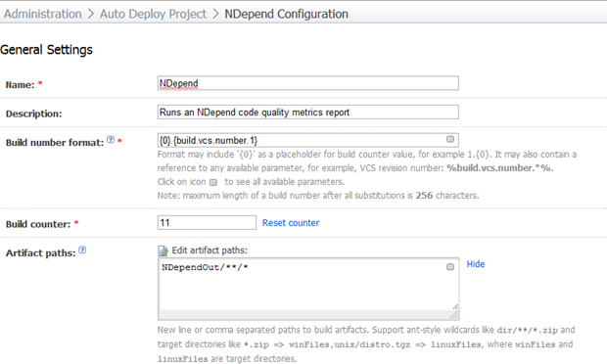The image size is (607, 364).
Task: Click the Edit artifact paths icon
Action: [x=163, y=250]
